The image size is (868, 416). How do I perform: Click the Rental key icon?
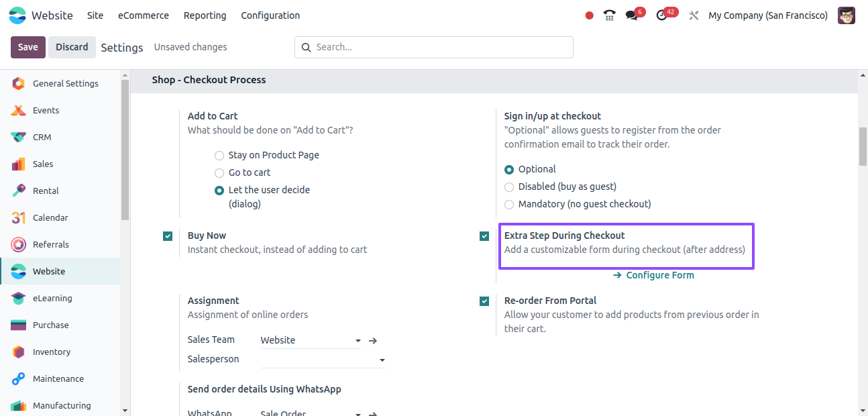point(19,191)
